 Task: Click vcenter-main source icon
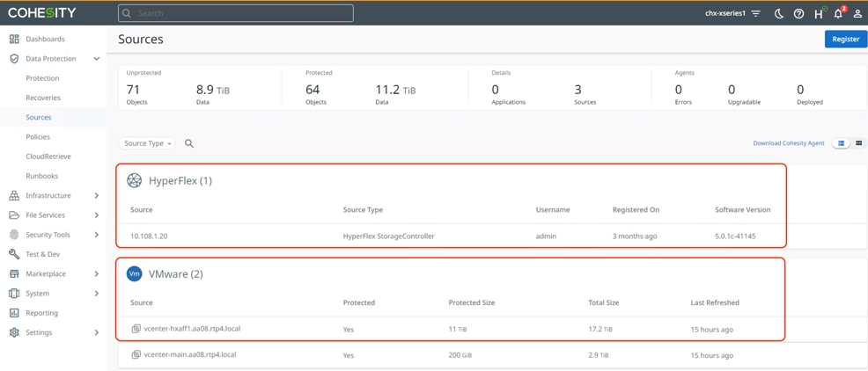pyautogui.click(x=136, y=354)
